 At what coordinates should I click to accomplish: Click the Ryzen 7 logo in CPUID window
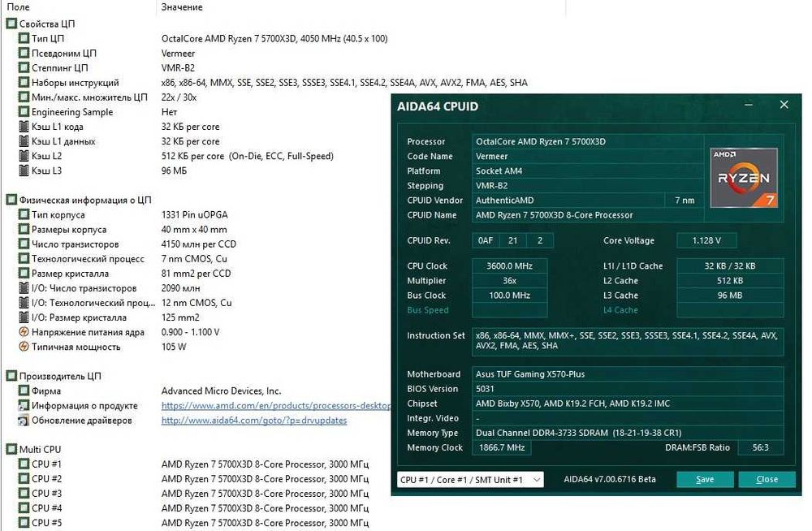[x=744, y=178]
